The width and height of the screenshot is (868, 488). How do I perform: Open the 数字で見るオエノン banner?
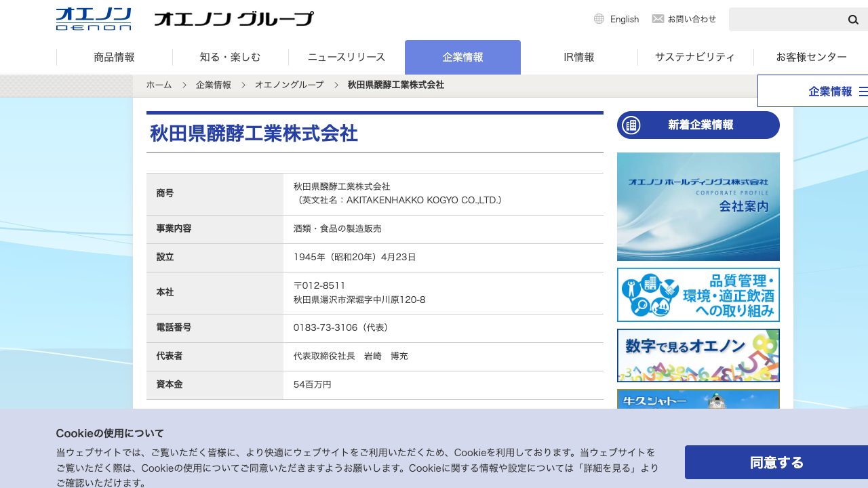[x=698, y=356]
